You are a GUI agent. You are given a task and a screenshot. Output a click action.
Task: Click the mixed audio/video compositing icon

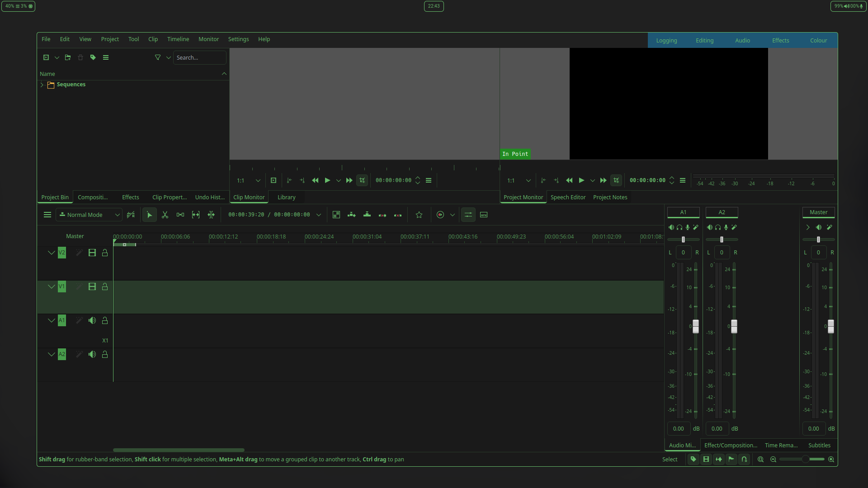pos(336,215)
